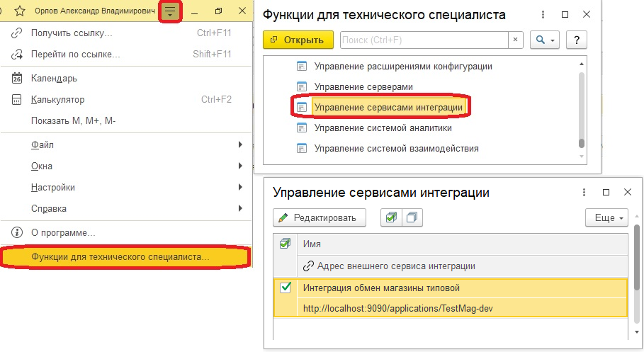Click the Calendar icon in menu

(18, 79)
